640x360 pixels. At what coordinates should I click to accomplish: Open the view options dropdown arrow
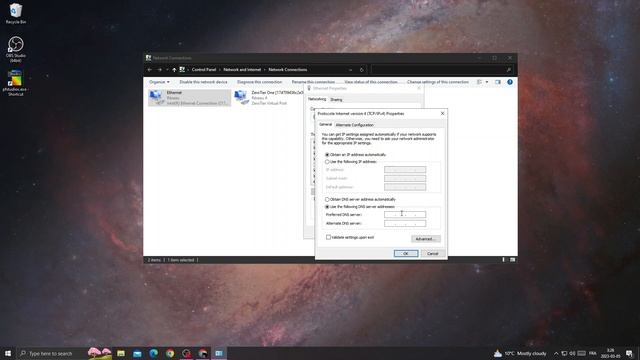point(487,82)
